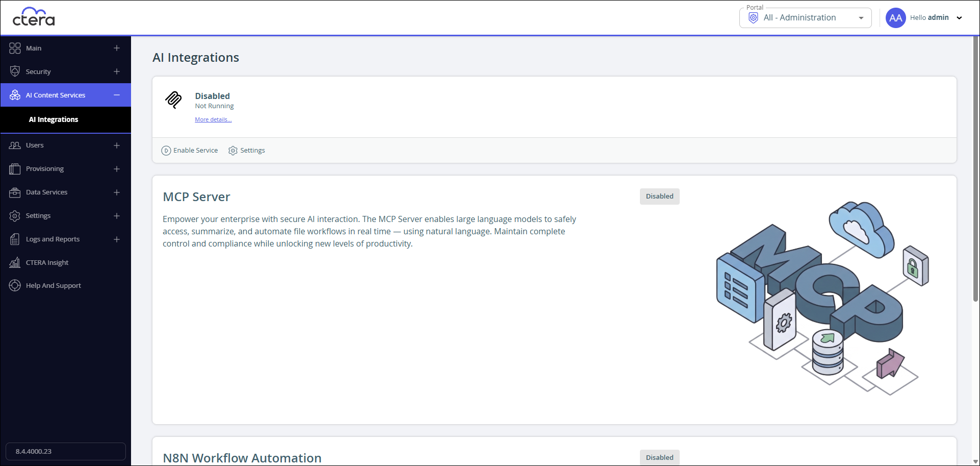
Task: Select the AI Integrations submenu item
Action: [x=54, y=119]
